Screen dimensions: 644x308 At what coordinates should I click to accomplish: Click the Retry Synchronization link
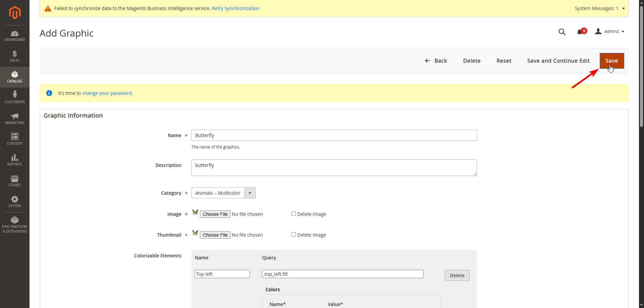[235, 8]
